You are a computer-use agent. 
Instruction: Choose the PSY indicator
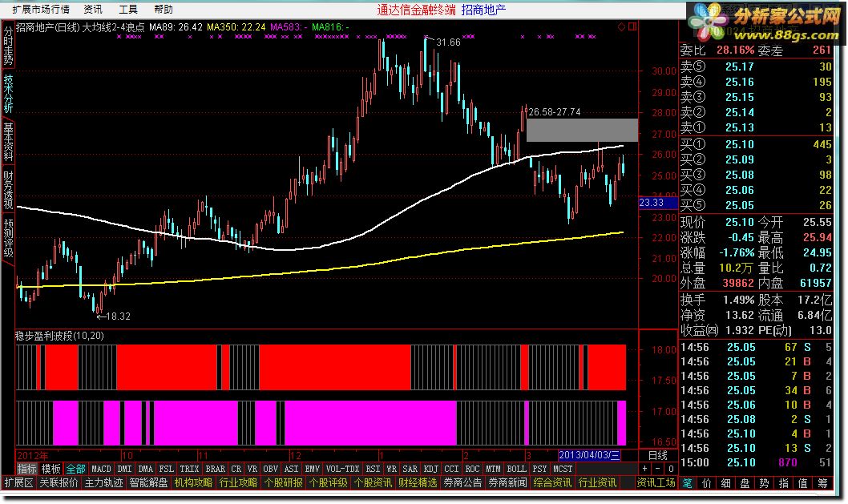pyautogui.click(x=539, y=469)
